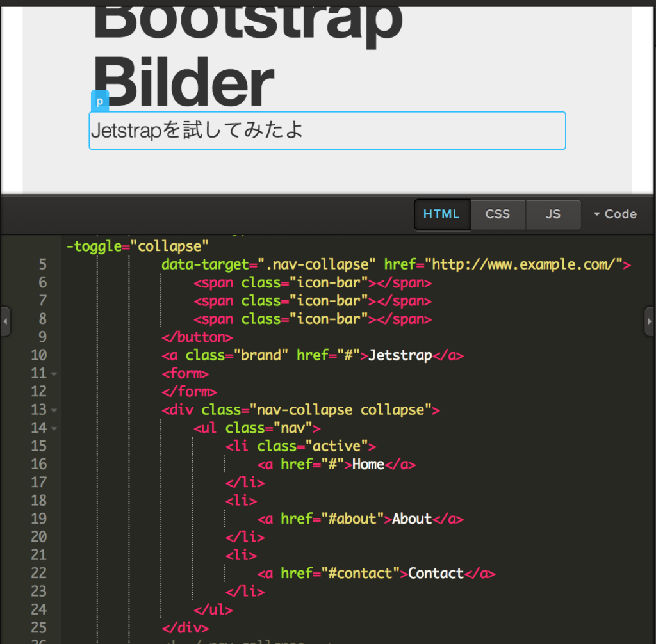Click the Jetstrap brand text on line 10
656x644 pixels.
click(x=400, y=355)
